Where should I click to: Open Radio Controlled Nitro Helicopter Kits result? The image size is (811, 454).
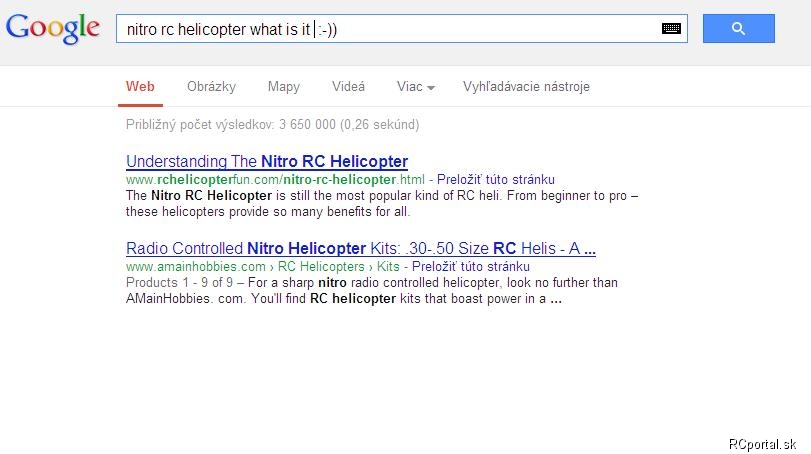coord(361,248)
